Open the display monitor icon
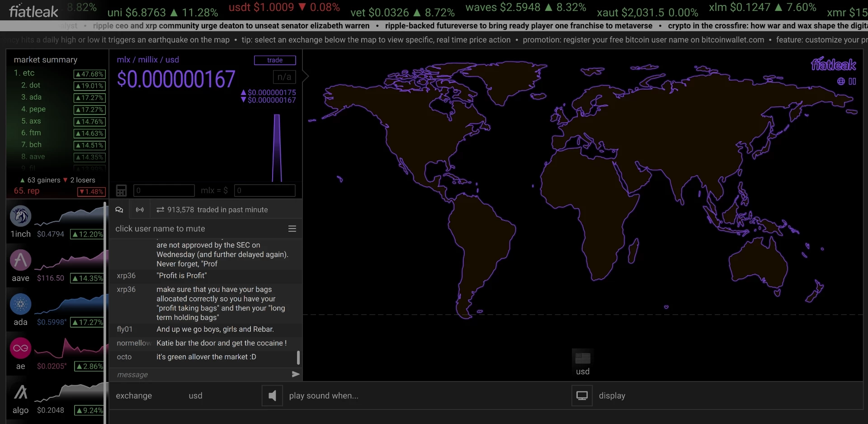868x424 pixels. pos(582,396)
